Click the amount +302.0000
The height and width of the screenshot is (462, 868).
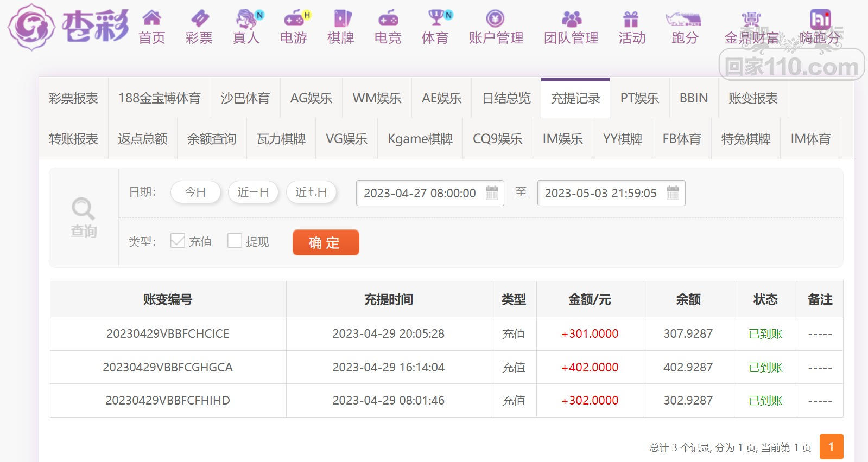590,400
